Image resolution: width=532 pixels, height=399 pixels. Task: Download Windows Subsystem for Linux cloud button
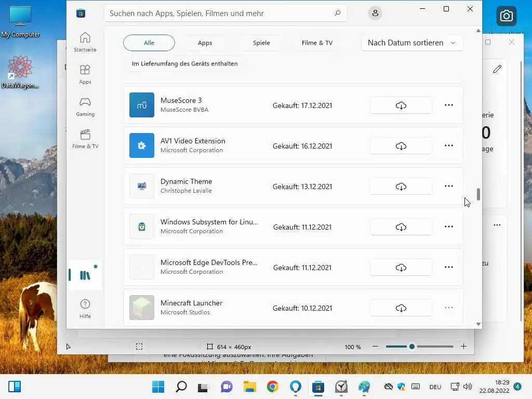[x=401, y=227]
